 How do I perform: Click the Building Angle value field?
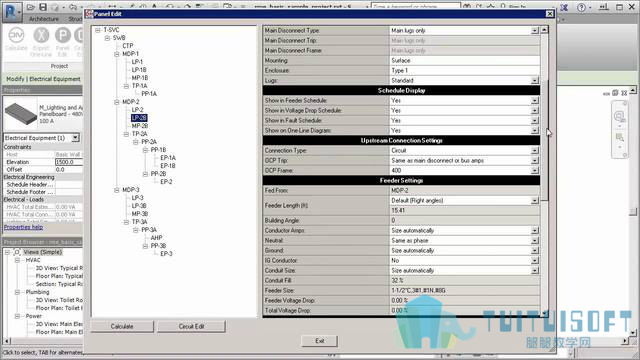click(464, 220)
